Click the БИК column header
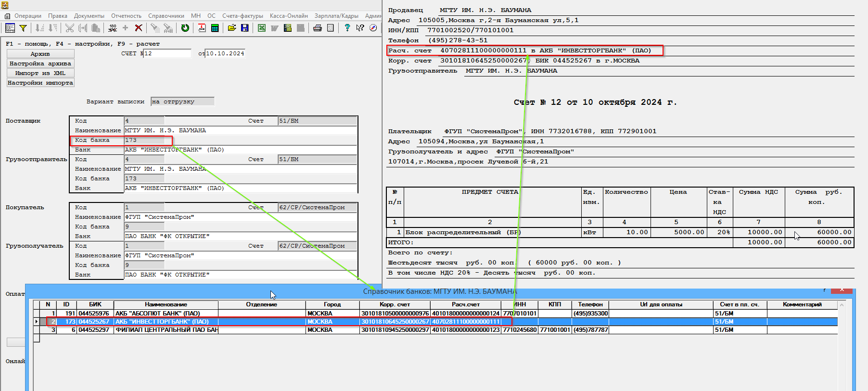 95,304
